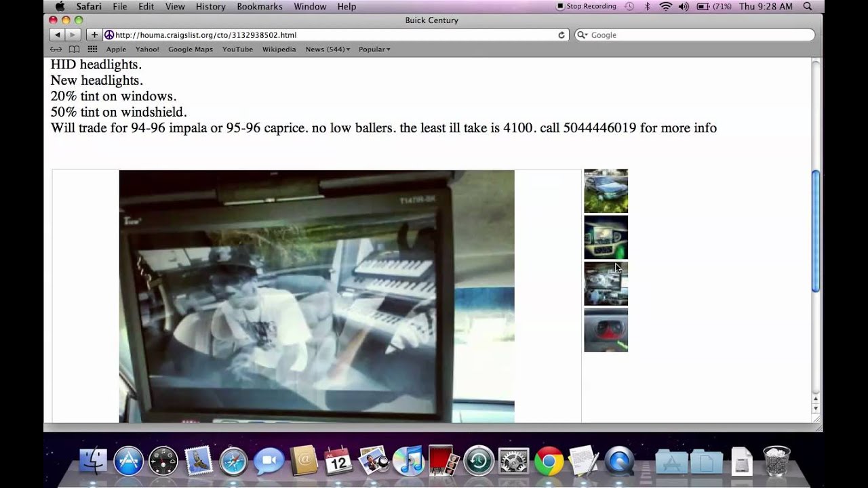This screenshot has width=868, height=488.
Task: Open the Mail stamp icon in Dock
Action: (198, 461)
